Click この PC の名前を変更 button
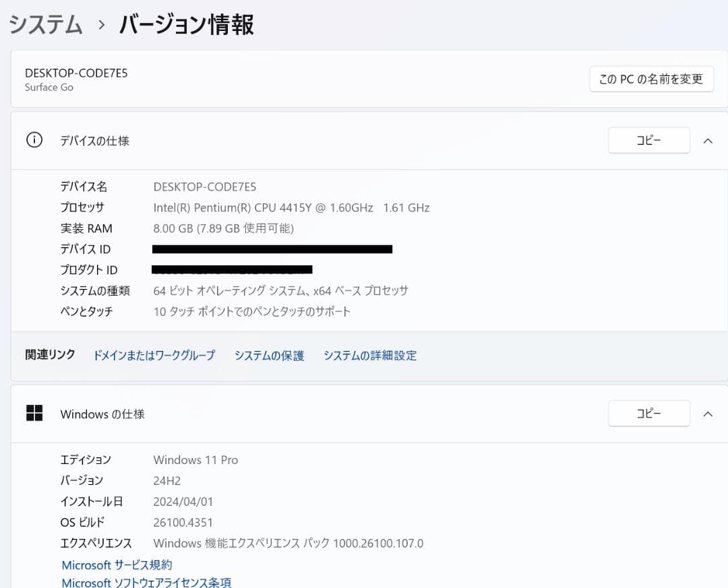This screenshot has width=728, height=588. click(x=651, y=79)
